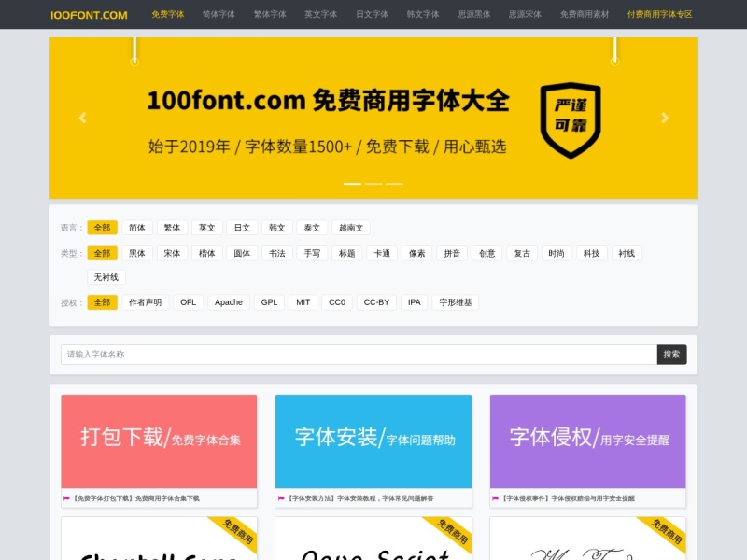
Task: Click flag icon beside 字体侵权事件 caption
Action: [495, 498]
